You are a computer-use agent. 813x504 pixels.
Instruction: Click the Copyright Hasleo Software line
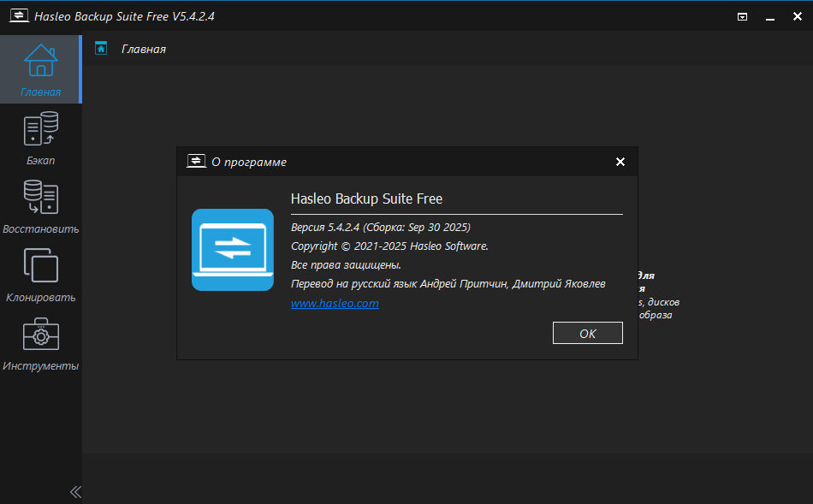pos(389,246)
